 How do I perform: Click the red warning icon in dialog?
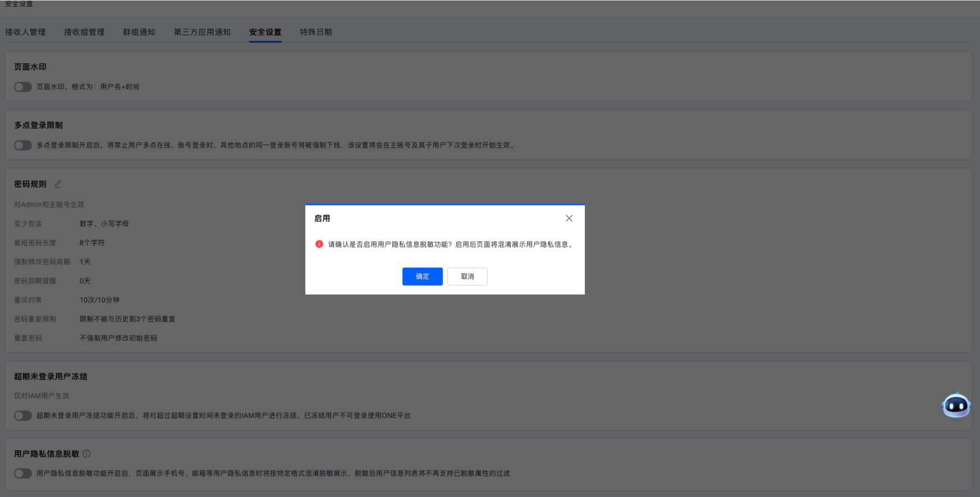(x=319, y=244)
